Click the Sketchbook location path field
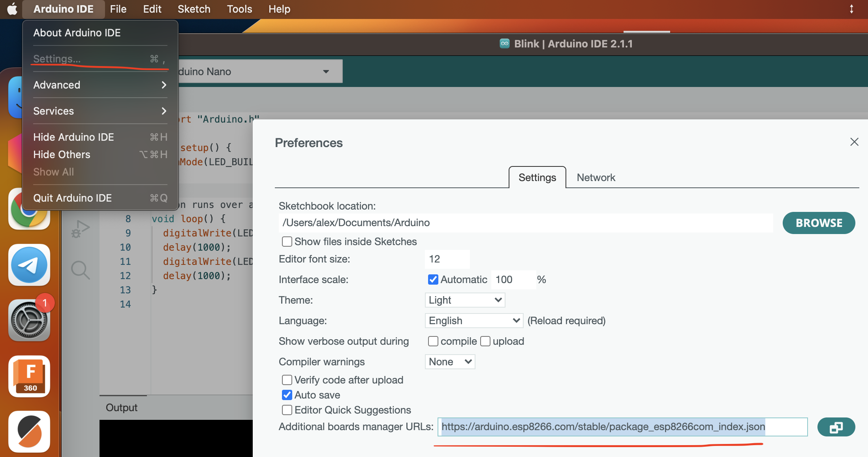 pos(526,223)
